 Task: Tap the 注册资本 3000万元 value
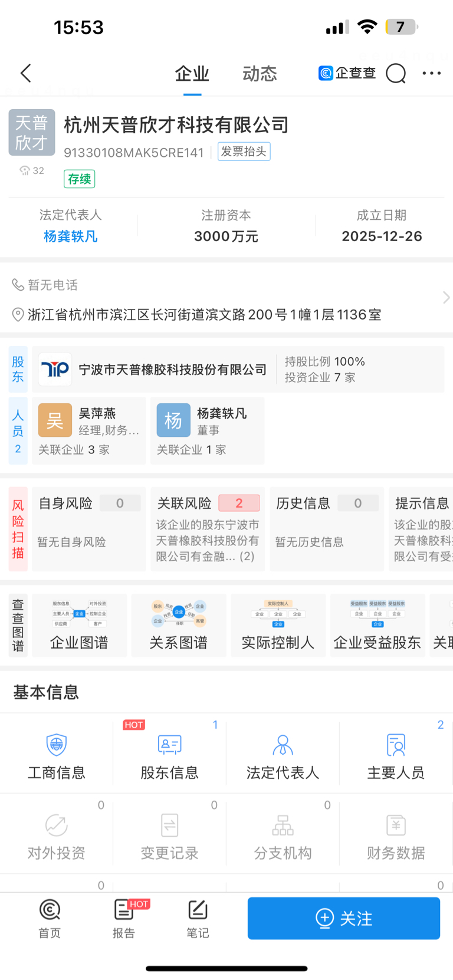click(226, 236)
